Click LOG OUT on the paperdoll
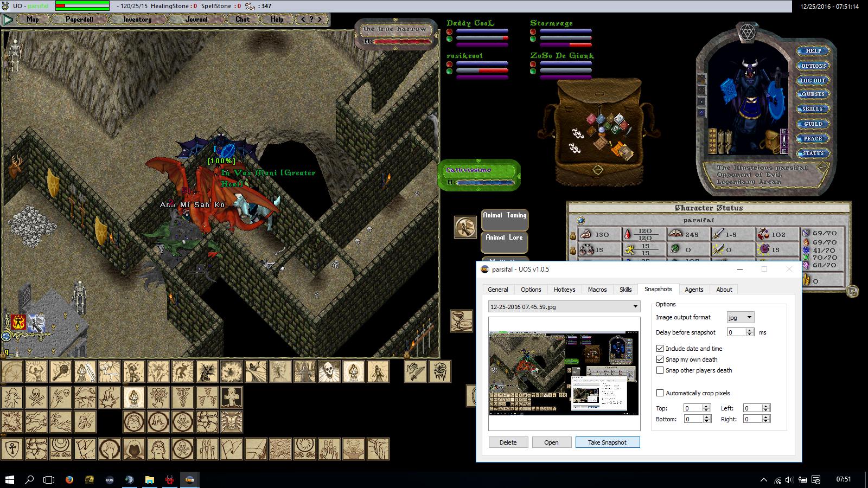This screenshot has width=868, height=488. tap(813, 80)
